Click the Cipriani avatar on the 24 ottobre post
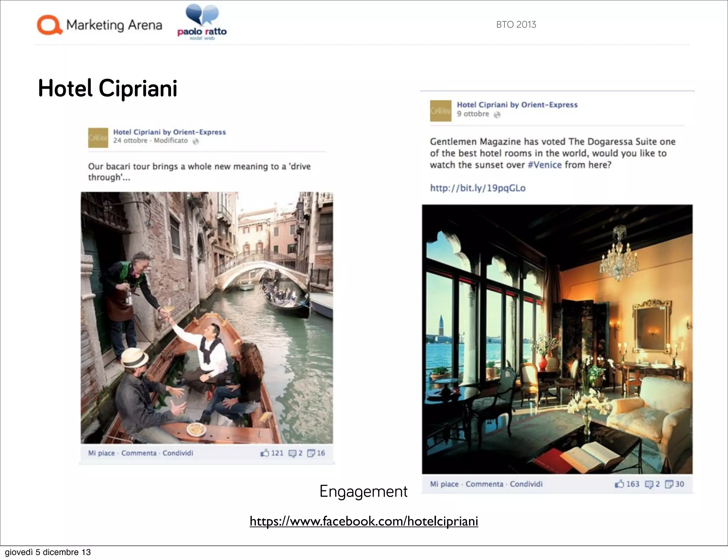Screen dimensions: 728x560 (98, 138)
